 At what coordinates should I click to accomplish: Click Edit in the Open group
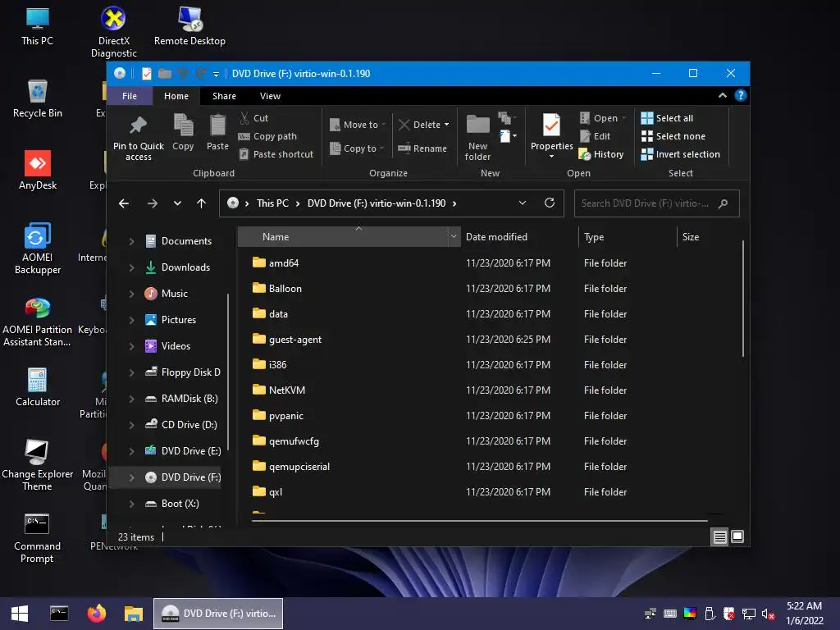tap(596, 136)
